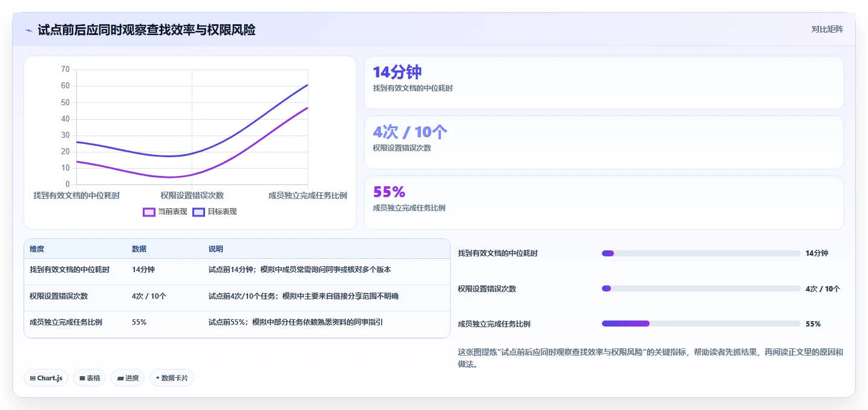
Task: Click the description starting 试点前55%
Action: (296, 322)
